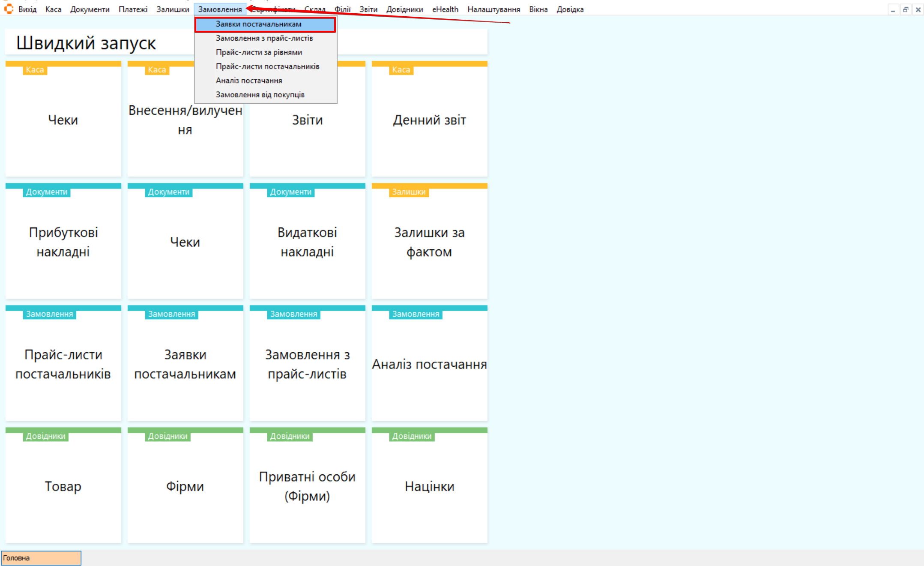
Task: Select 'Замовлення з прайс-листів' menu entry
Action: click(x=264, y=38)
